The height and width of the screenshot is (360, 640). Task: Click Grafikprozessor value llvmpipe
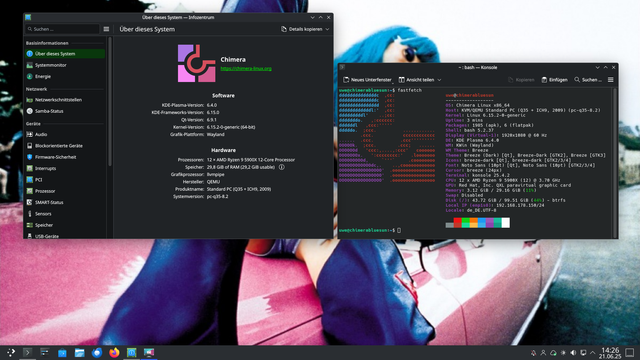click(216, 175)
